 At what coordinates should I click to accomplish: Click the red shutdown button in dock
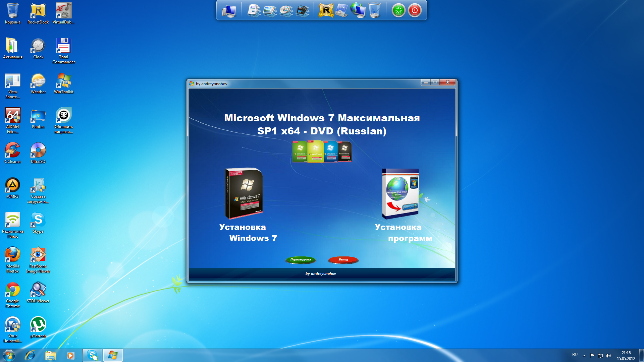[415, 10]
